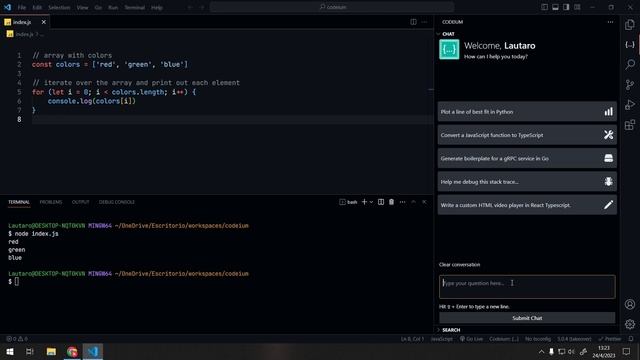Open the terminal launch profile dropdown arrow
Screen dimensions: 640x360
click(x=371, y=202)
